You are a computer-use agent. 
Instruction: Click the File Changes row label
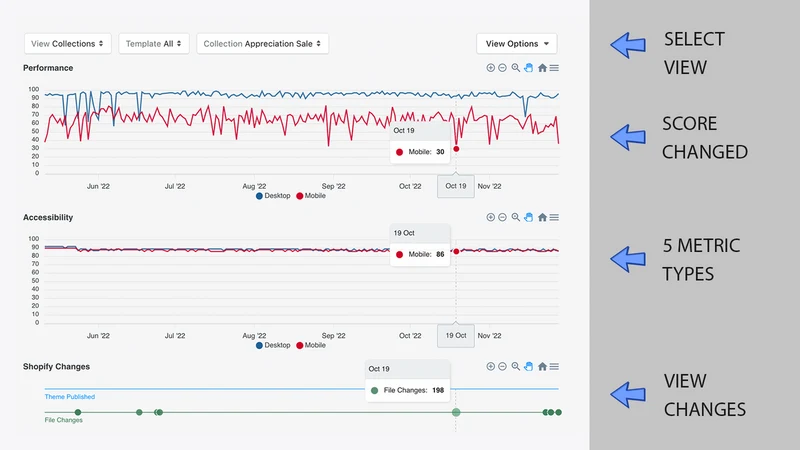click(x=63, y=420)
